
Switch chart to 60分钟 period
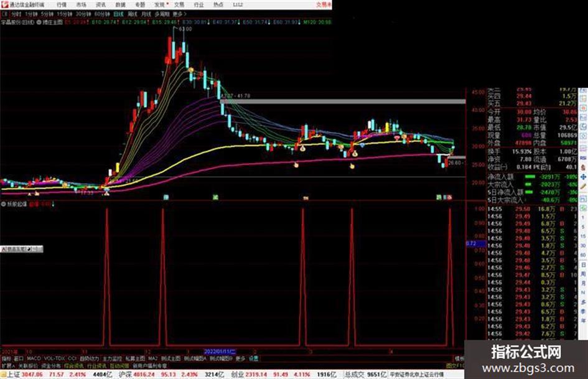pyautogui.click(x=102, y=14)
